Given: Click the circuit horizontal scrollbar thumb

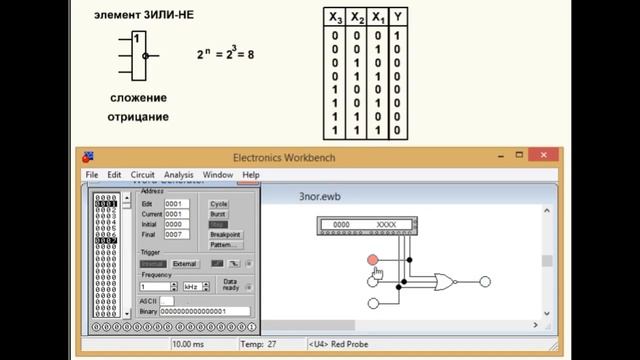Looking at the screenshot, I should click(x=309, y=325).
